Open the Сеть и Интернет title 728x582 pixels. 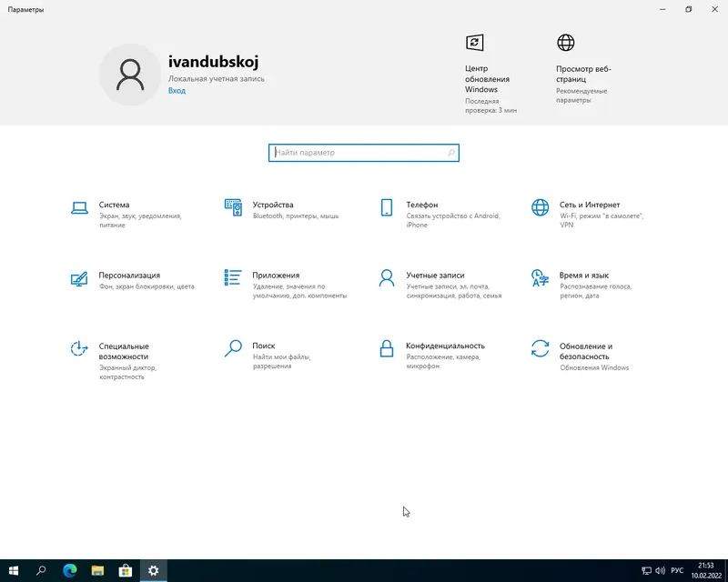589,205
